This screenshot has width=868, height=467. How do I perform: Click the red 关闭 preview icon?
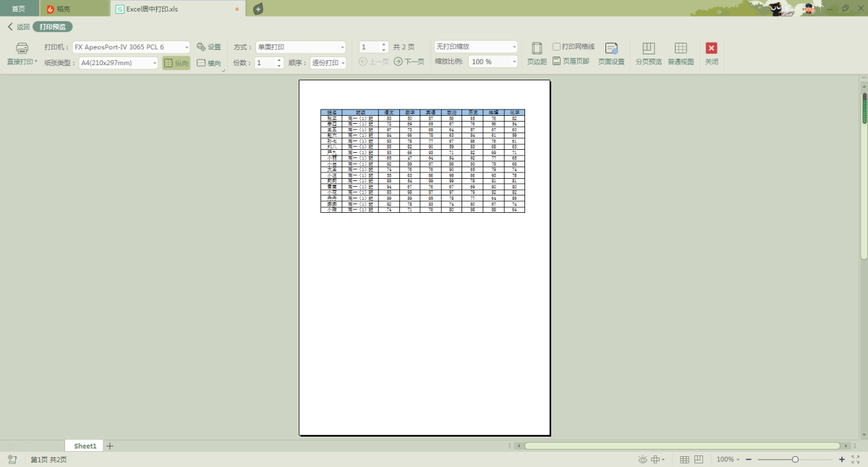711,48
